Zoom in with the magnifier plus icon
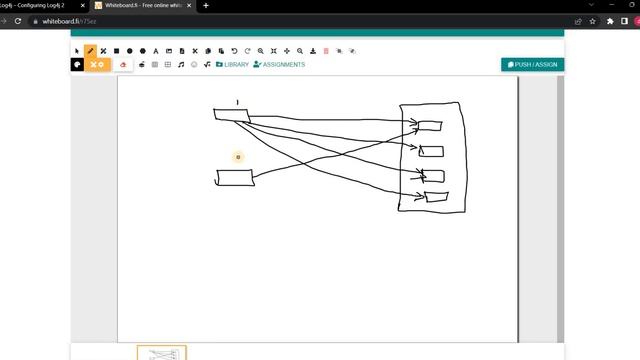 260,51
